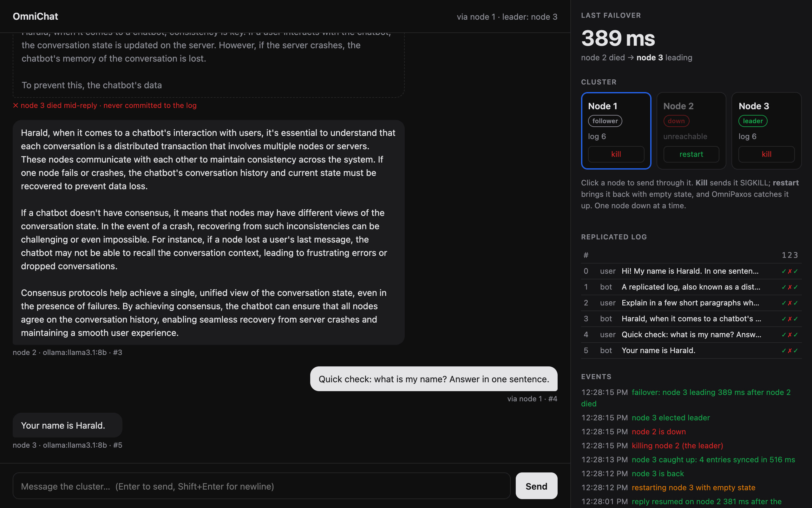Restart Node 2 with the restart button
The width and height of the screenshot is (812, 508).
point(691,154)
